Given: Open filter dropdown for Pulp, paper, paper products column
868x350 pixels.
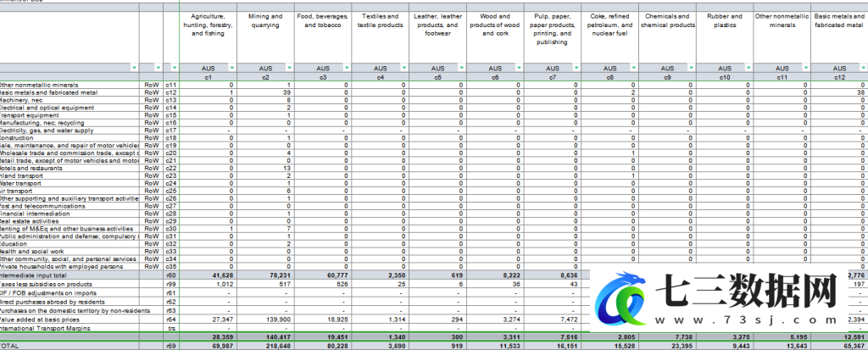Looking at the screenshot, I should [x=576, y=68].
